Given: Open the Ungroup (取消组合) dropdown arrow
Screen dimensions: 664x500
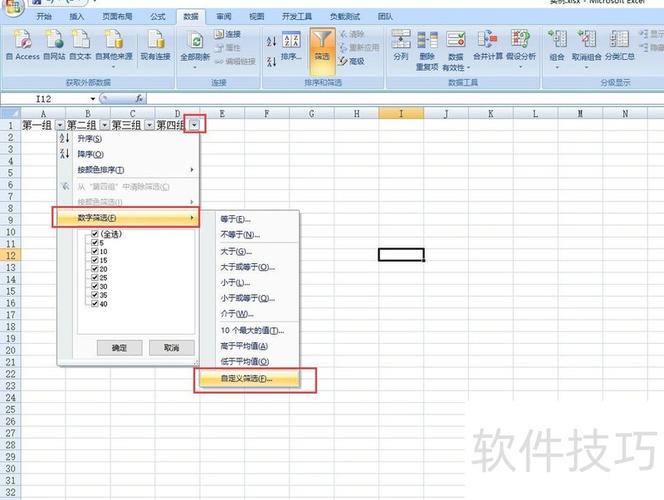Looking at the screenshot, I should tap(587, 67).
